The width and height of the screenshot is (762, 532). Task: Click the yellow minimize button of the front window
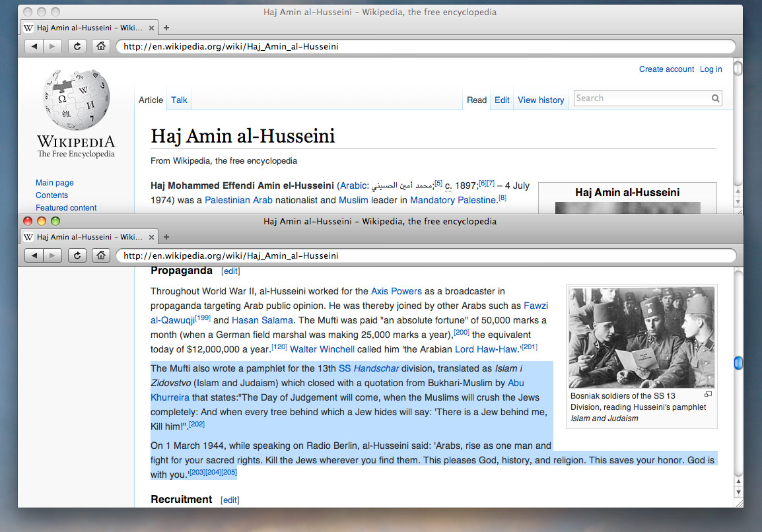point(42,221)
